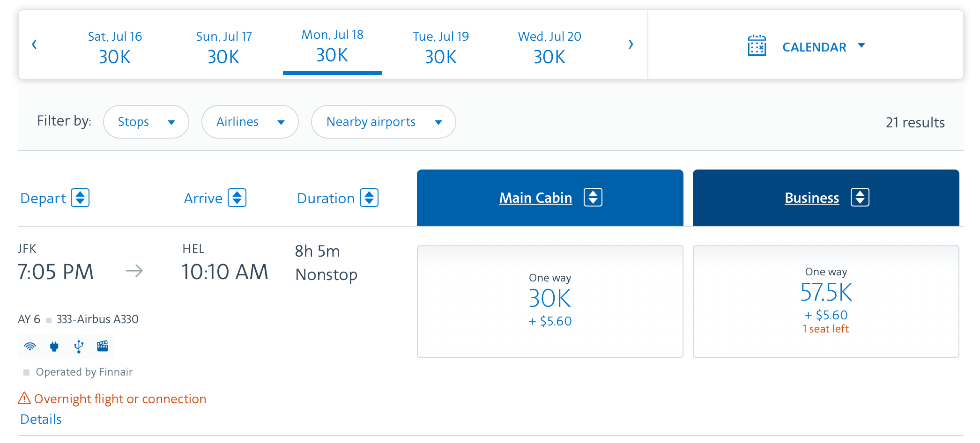Click the power outlet amenity icon
980x443 pixels.
point(54,347)
